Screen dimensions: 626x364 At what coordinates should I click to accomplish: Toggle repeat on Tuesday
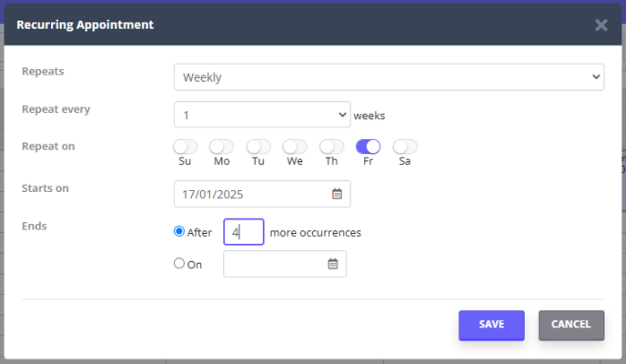tap(258, 147)
